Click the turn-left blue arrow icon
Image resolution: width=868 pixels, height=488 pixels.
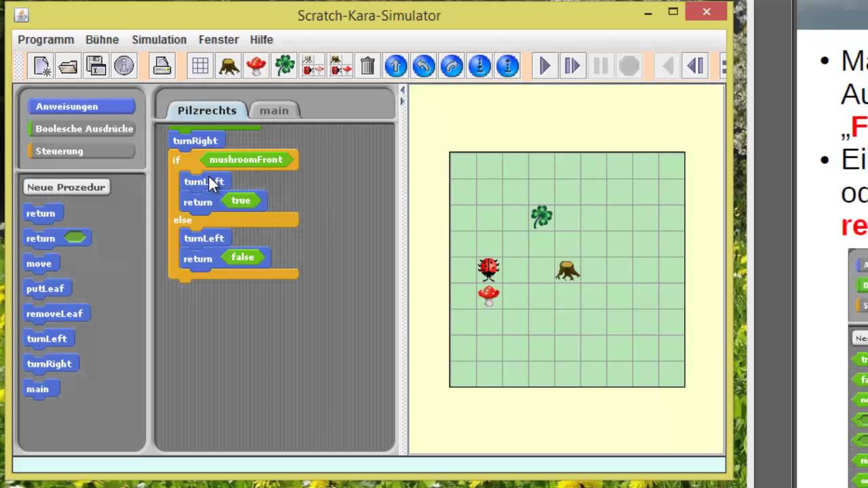(424, 66)
